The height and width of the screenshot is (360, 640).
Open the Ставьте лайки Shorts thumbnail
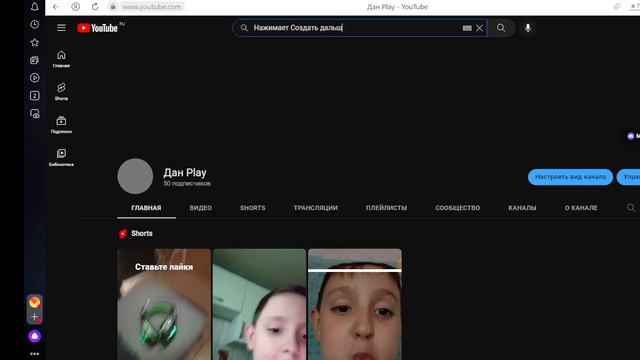[x=164, y=304]
